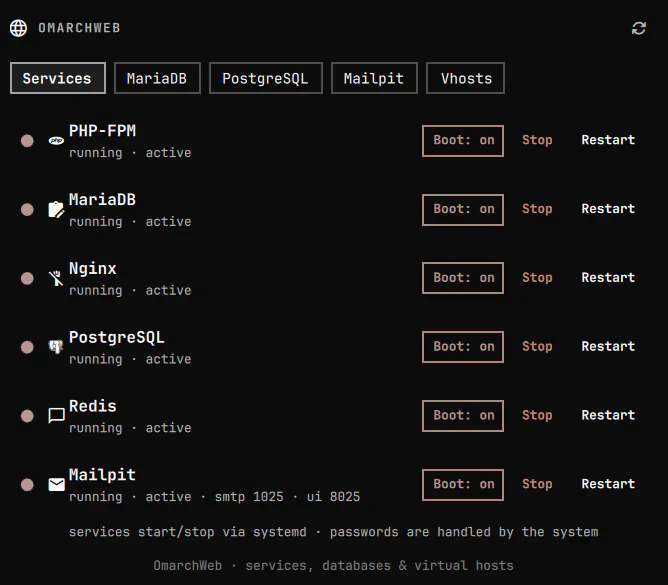The width and height of the screenshot is (668, 585).
Task: Click the Nginx service icon
Action: coord(56,278)
